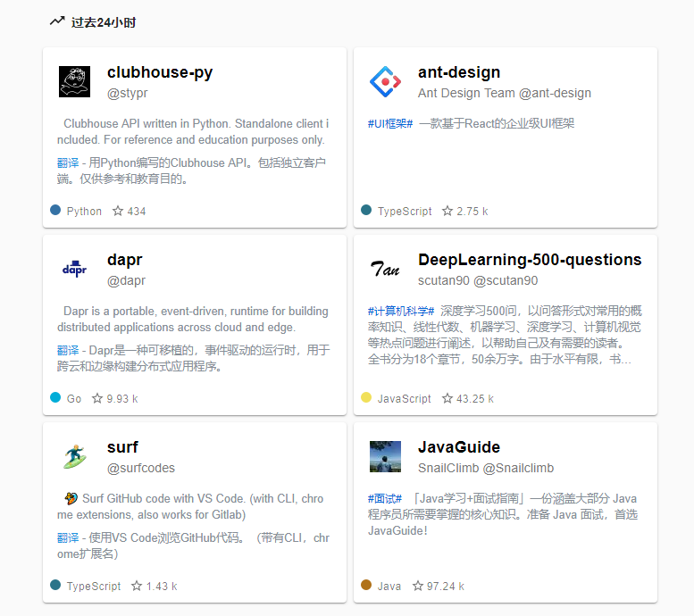Viewport: 694px width, 616px height.
Task: Click the clubhouse-py avatar image
Action: point(74,81)
